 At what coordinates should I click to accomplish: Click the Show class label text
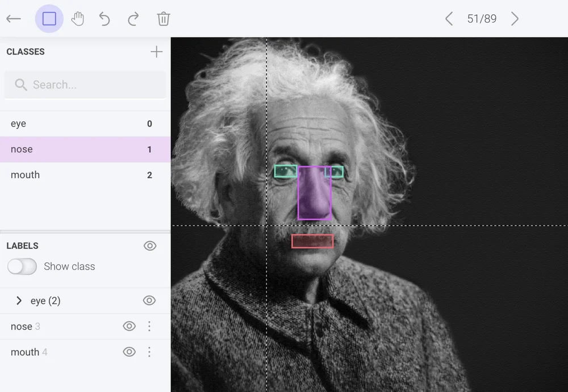coord(69,267)
